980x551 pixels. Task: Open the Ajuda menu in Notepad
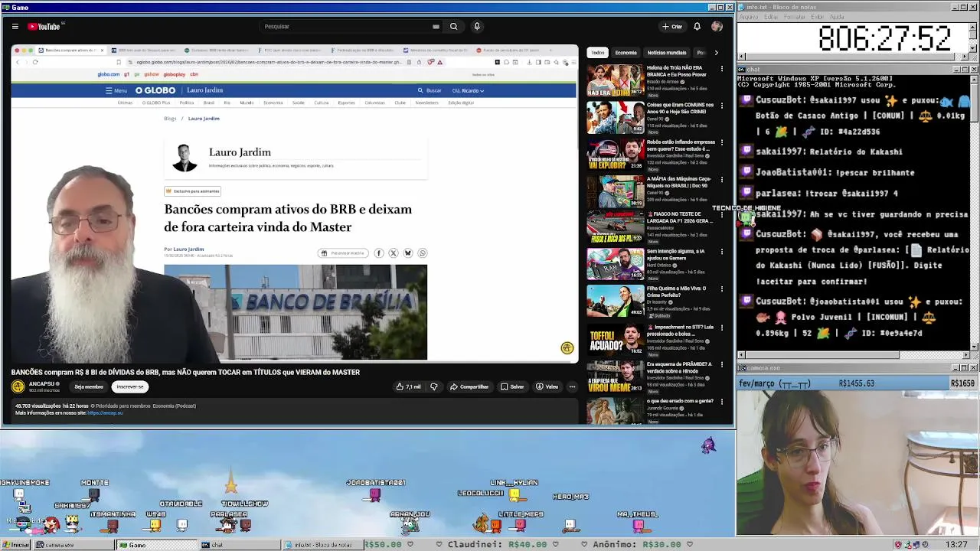tap(837, 17)
